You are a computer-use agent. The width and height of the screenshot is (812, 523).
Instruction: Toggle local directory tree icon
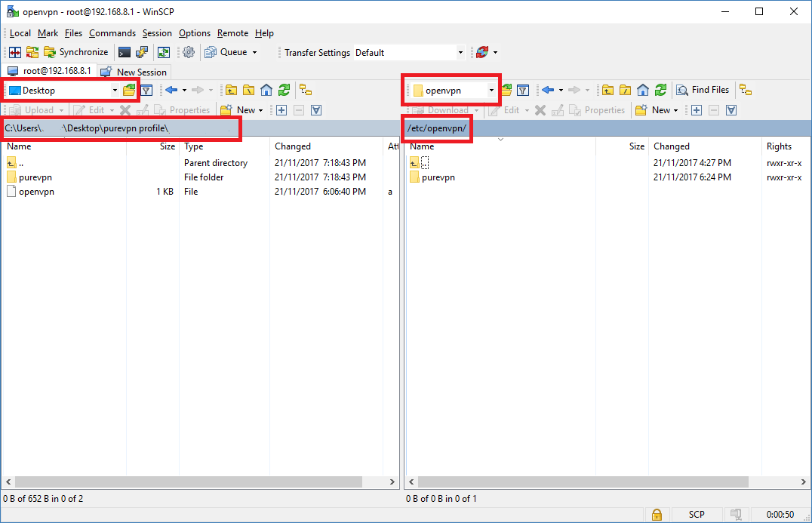(306, 91)
